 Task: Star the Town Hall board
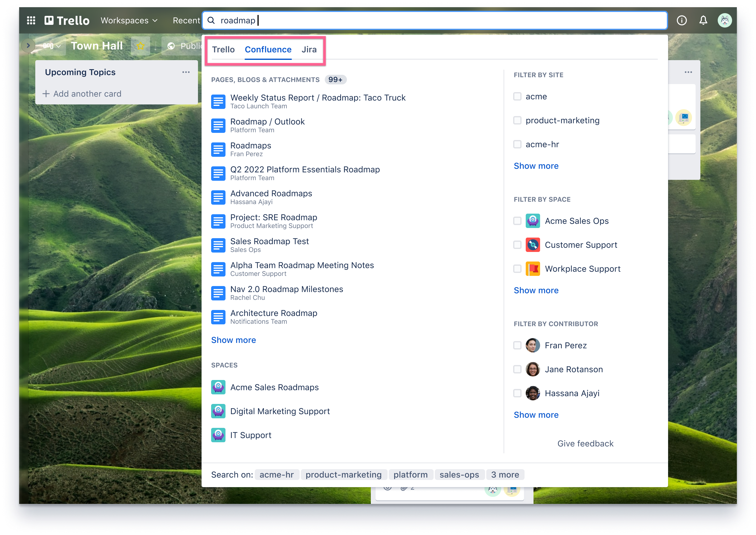click(140, 46)
